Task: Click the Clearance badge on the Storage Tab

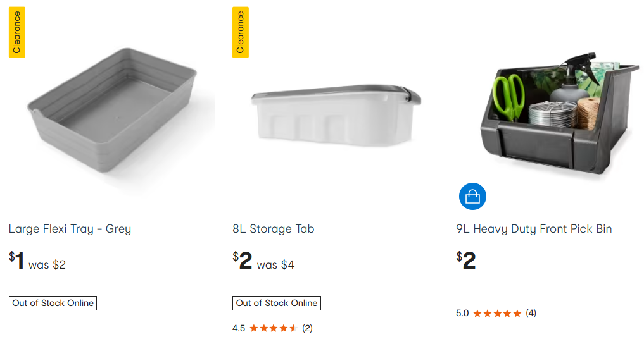Action: coord(241,33)
